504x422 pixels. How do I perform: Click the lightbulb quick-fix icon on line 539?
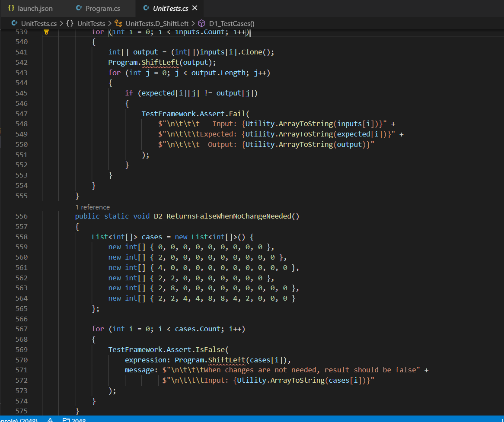pyautogui.click(x=46, y=32)
